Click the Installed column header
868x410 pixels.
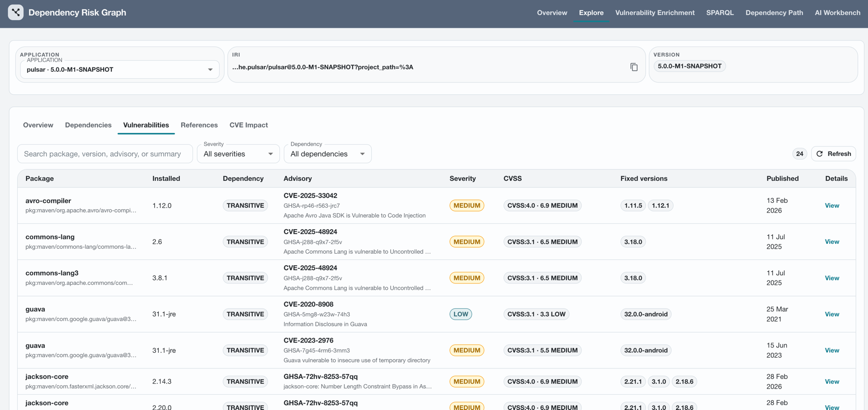[x=166, y=178]
